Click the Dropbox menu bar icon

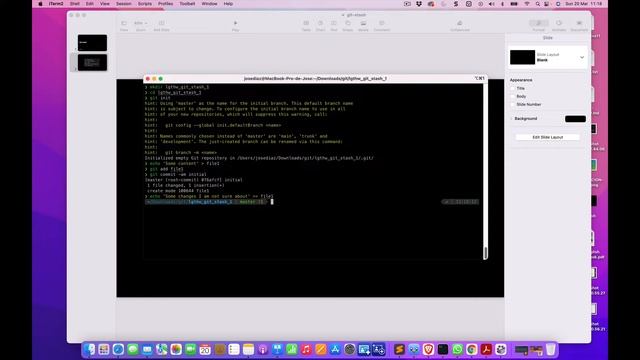coord(419,4)
